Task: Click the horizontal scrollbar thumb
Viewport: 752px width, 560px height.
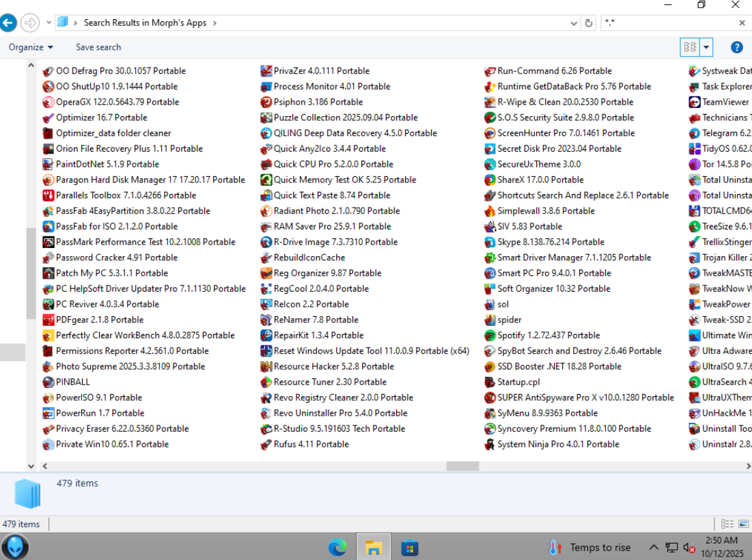Action: 463,466
